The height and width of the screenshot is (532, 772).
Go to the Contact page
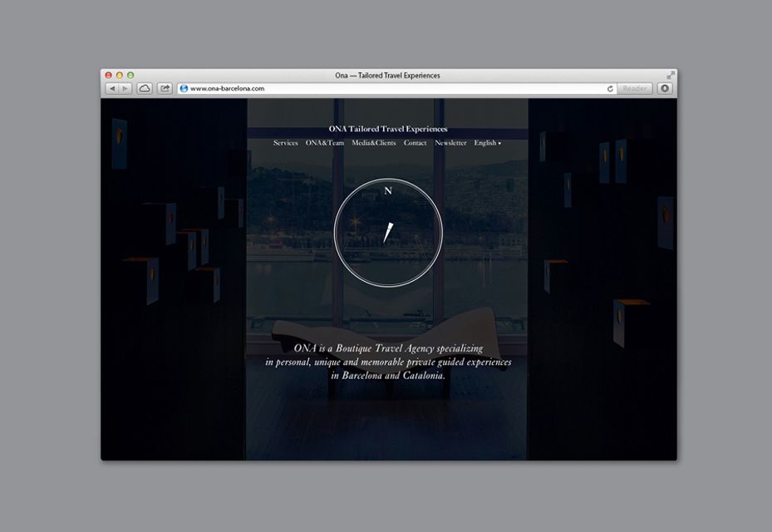point(415,143)
